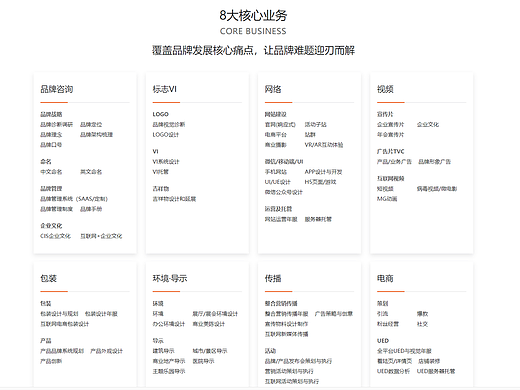Click '整合营销传播年服'
This screenshot has width=520, height=390.
286,314
